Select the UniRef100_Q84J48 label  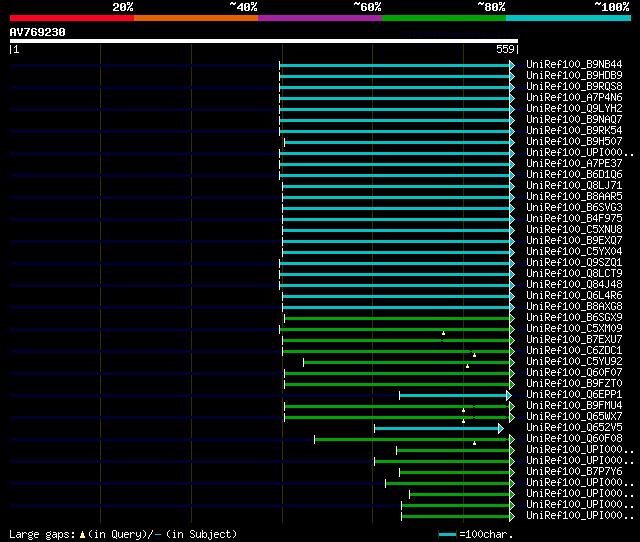[x=574, y=285]
